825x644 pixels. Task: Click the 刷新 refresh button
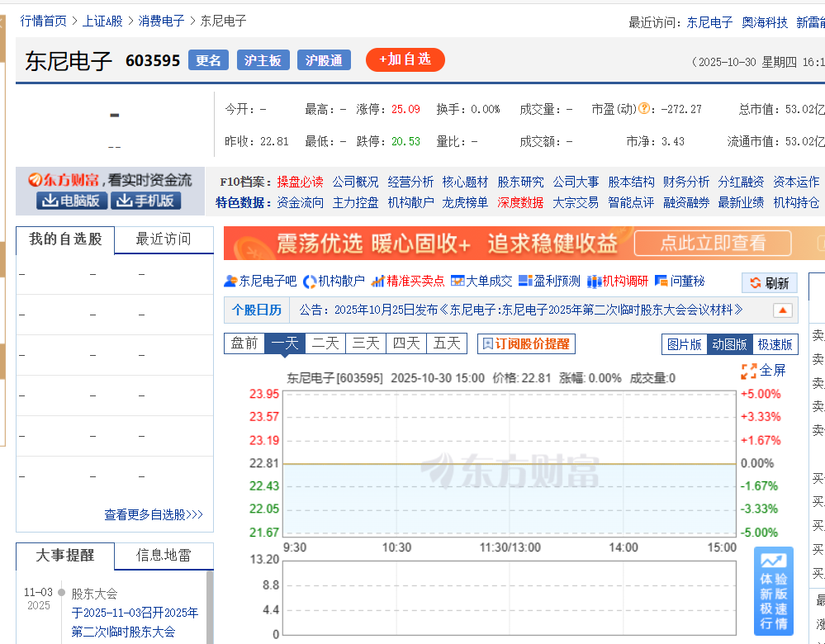coord(769,283)
